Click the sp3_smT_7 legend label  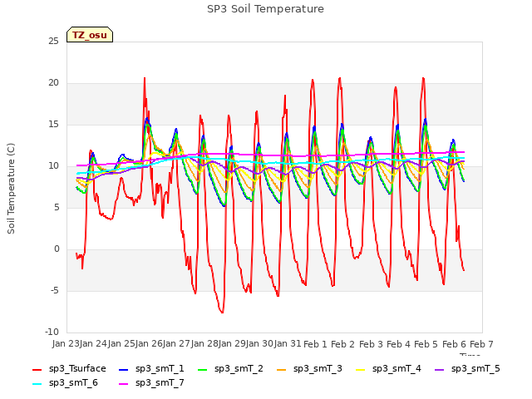pyautogui.click(x=160, y=382)
